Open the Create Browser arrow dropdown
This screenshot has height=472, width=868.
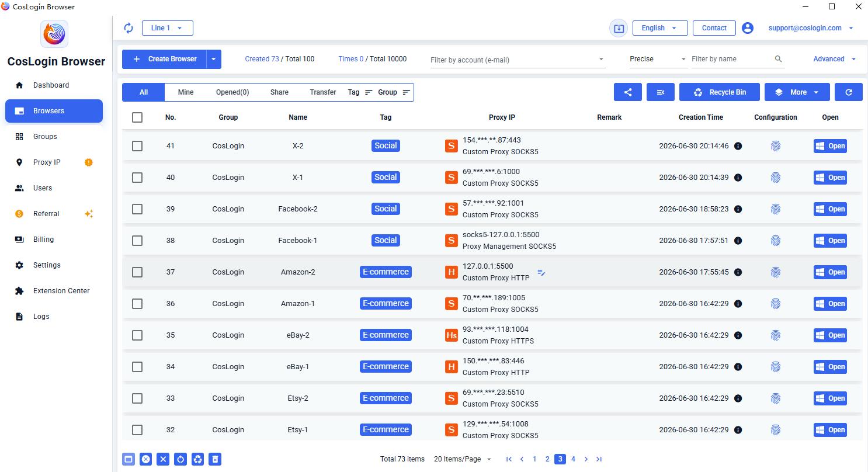tap(214, 59)
